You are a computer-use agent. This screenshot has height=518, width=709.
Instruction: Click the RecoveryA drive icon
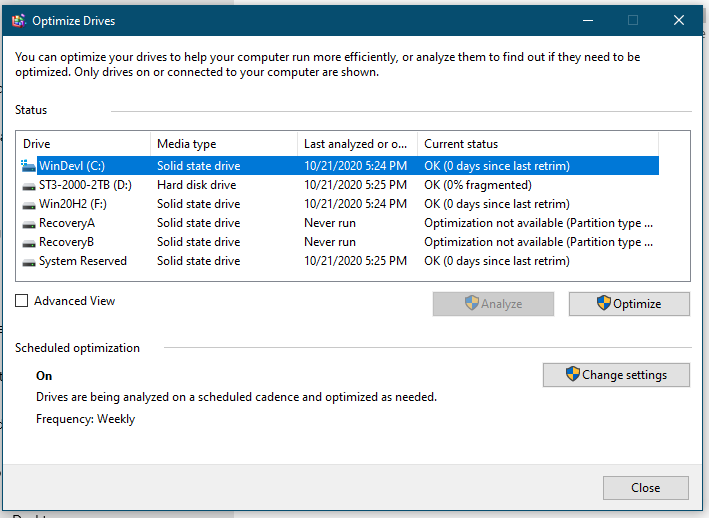[29, 224]
